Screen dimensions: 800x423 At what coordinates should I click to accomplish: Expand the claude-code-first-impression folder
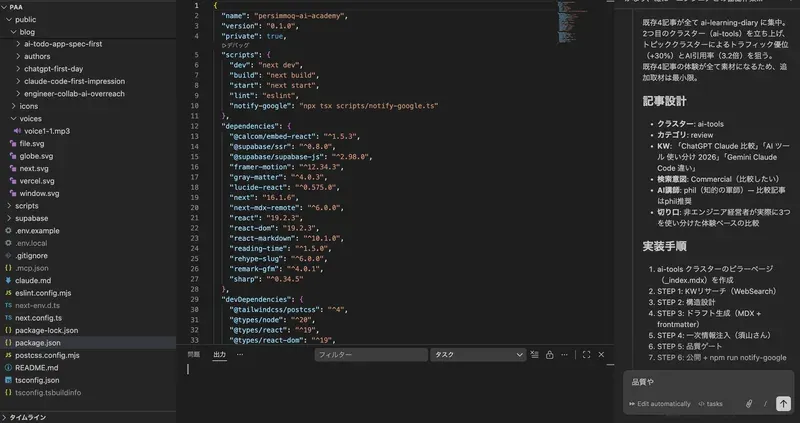point(18,81)
